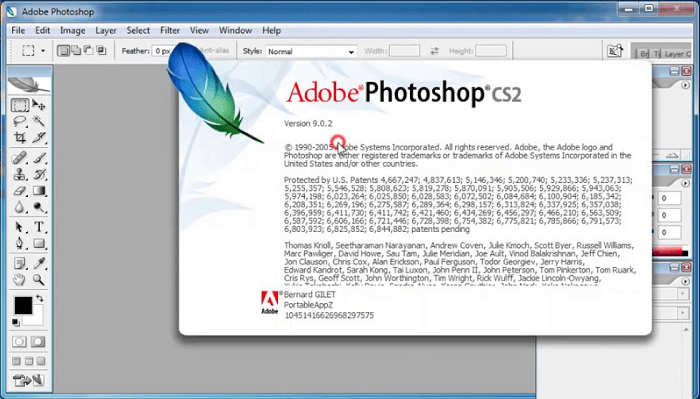
Task: Open the File menu
Action: click(18, 30)
